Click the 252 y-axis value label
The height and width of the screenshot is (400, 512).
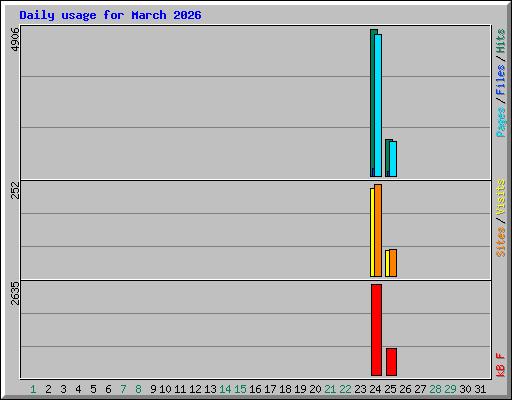pos(15,190)
